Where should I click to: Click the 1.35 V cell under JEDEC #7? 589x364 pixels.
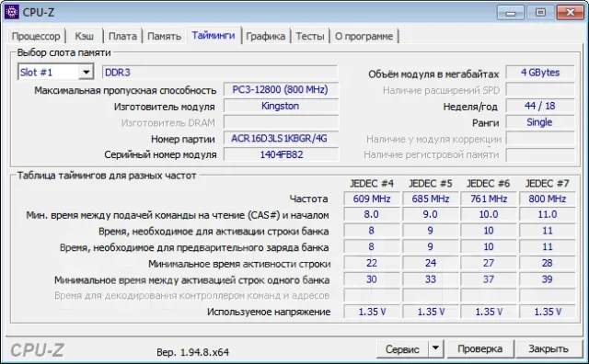(547, 312)
